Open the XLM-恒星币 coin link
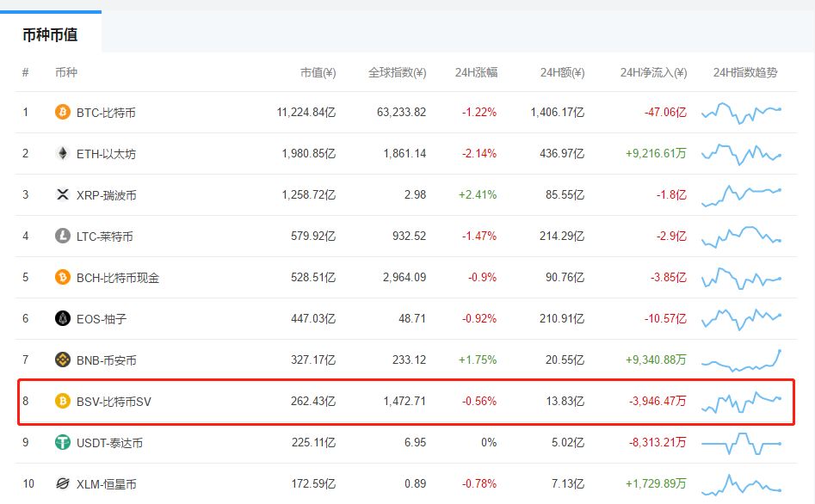This screenshot has height=504, width=815. (x=106, y=484)
